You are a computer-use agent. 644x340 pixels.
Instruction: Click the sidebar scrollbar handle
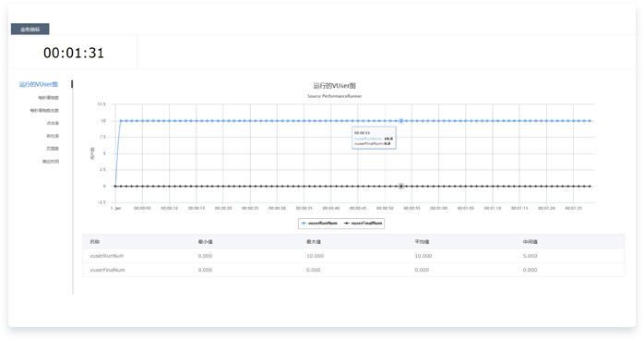click(x=72, y=84)
